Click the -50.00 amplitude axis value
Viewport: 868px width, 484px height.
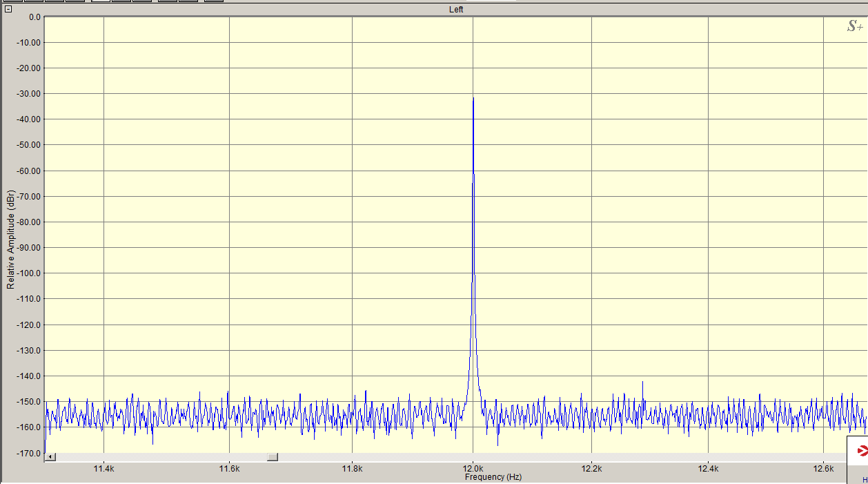click(30, 145)
